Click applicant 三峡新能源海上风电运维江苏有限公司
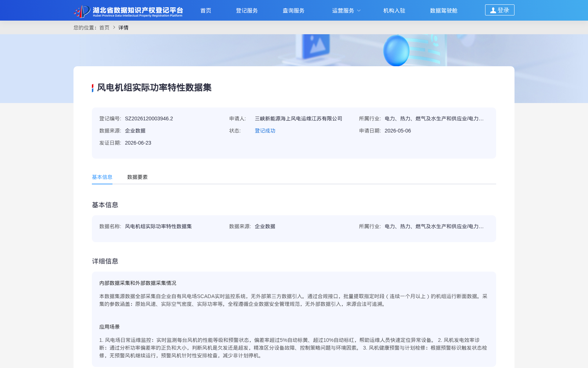588x368 pixels. pos(298,118)
